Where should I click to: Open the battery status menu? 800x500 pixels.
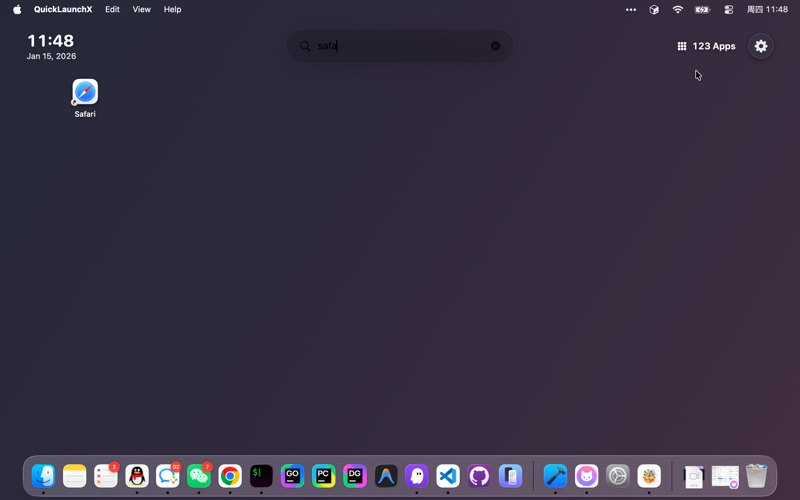click(702, 9)
